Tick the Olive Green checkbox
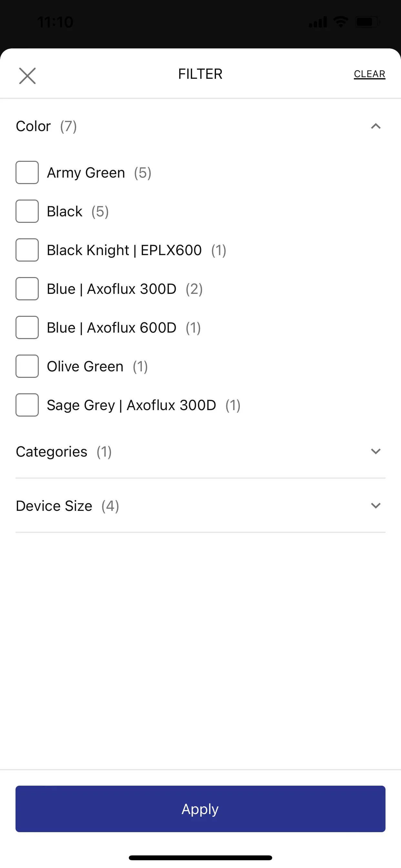 pyautogui.click(x=27, y=366)
